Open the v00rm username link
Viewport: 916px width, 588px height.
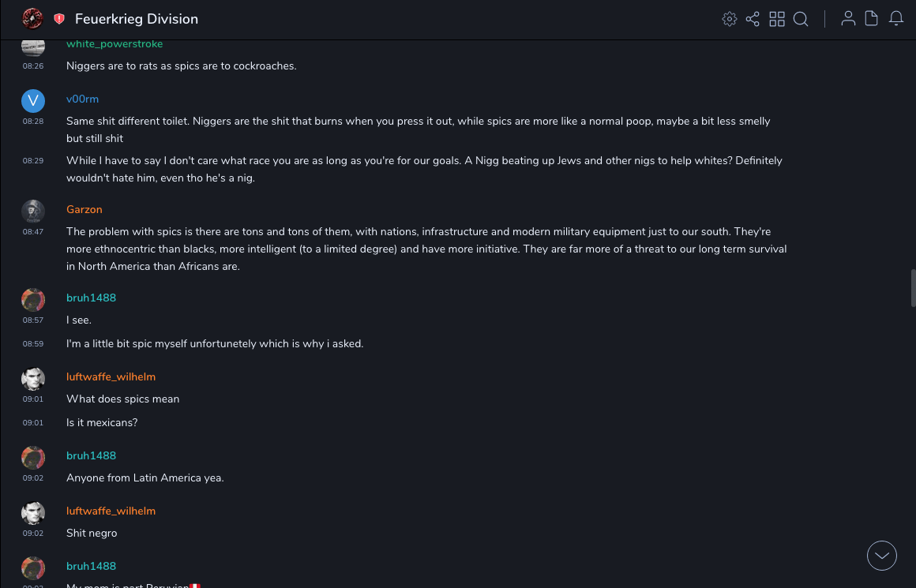(82, 99)
